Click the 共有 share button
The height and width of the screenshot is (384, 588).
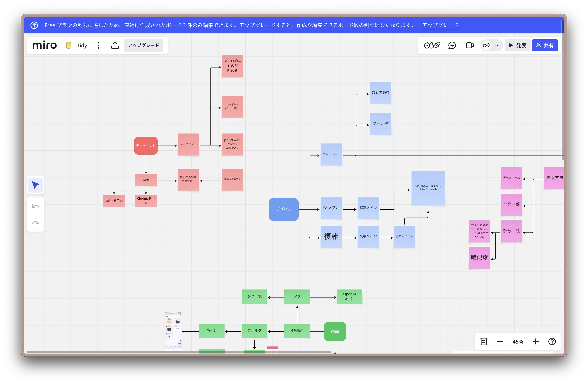[545, 45]
